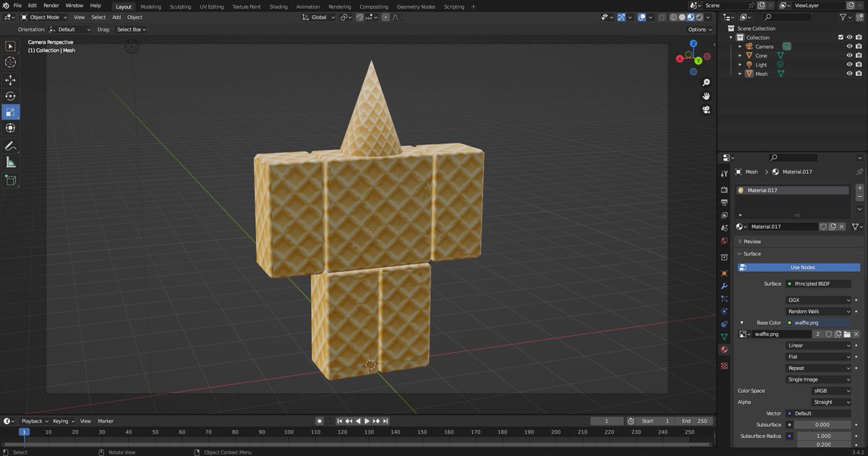
Task: Toggle Collection exclude checkbox in outliner
Action: click(x=841, y=38)
